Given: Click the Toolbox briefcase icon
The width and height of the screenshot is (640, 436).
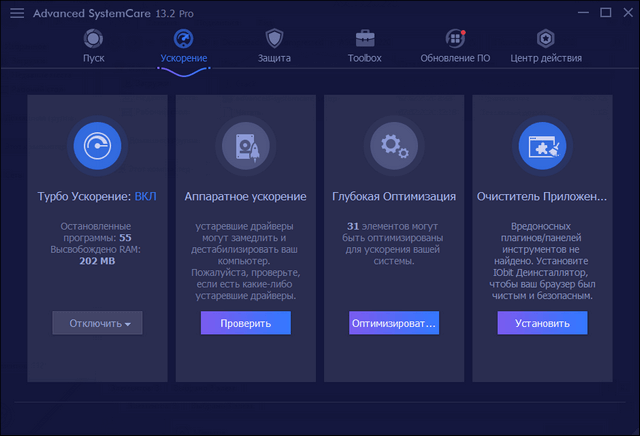Looking at the screenshot, I should [x=365, y=39].
